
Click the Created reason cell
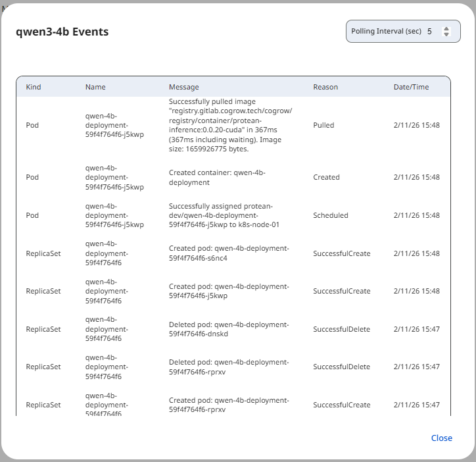point(326,177)
